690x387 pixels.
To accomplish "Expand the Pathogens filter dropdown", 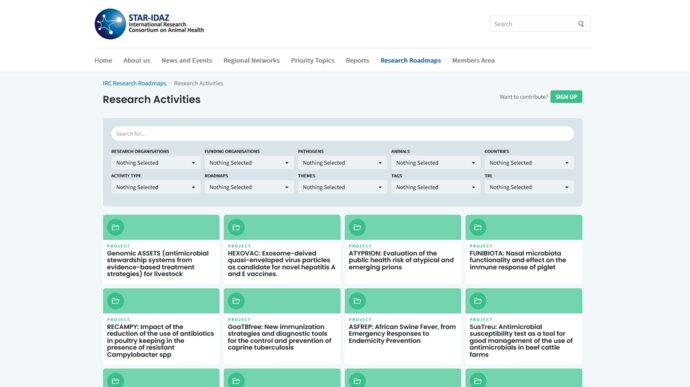I will pyautogui.click(x=342, y=163).
